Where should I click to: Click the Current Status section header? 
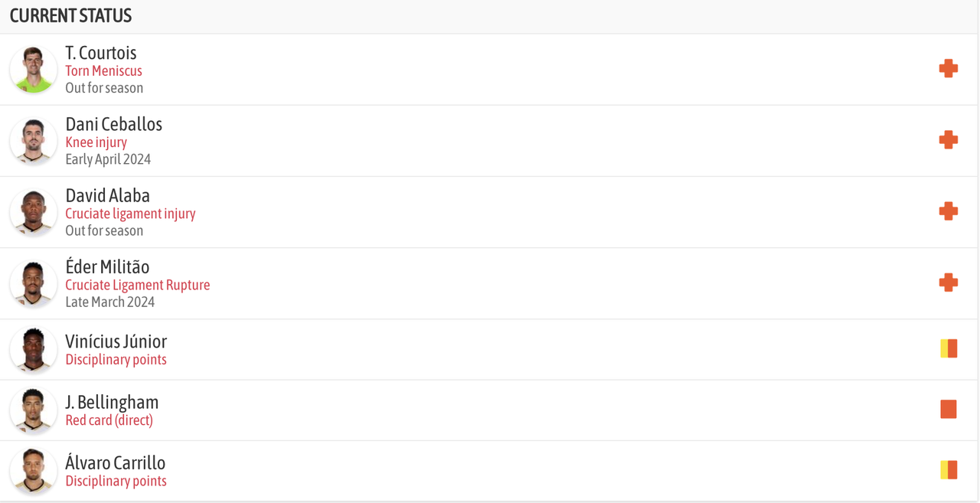70,15
